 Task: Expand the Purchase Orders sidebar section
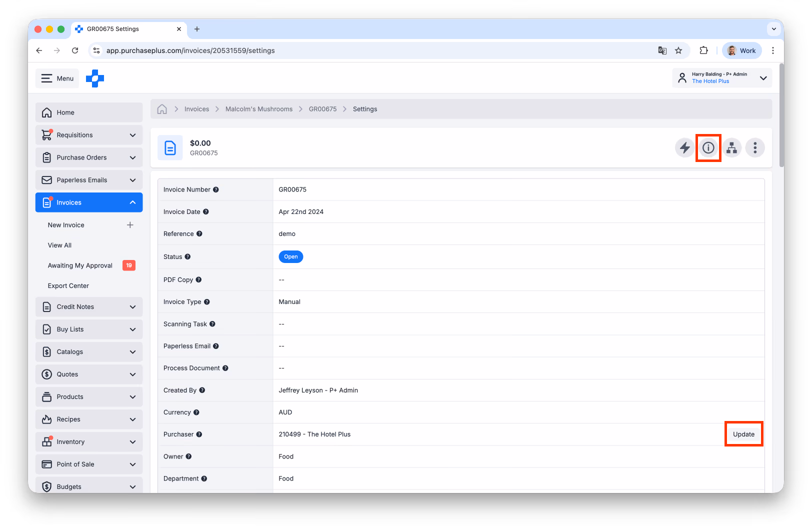click(x=89, y=157)
